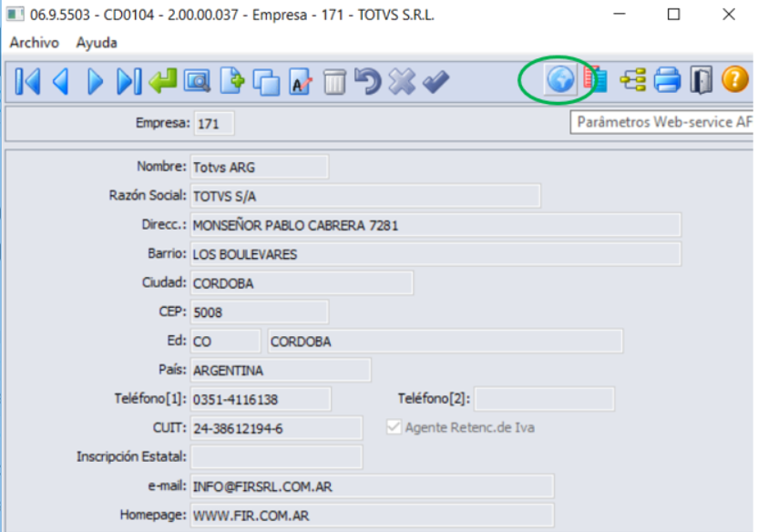Focus the e-mail field
Image resolution: width=758 pixels, height=532 pixels.
coord(373,486)
